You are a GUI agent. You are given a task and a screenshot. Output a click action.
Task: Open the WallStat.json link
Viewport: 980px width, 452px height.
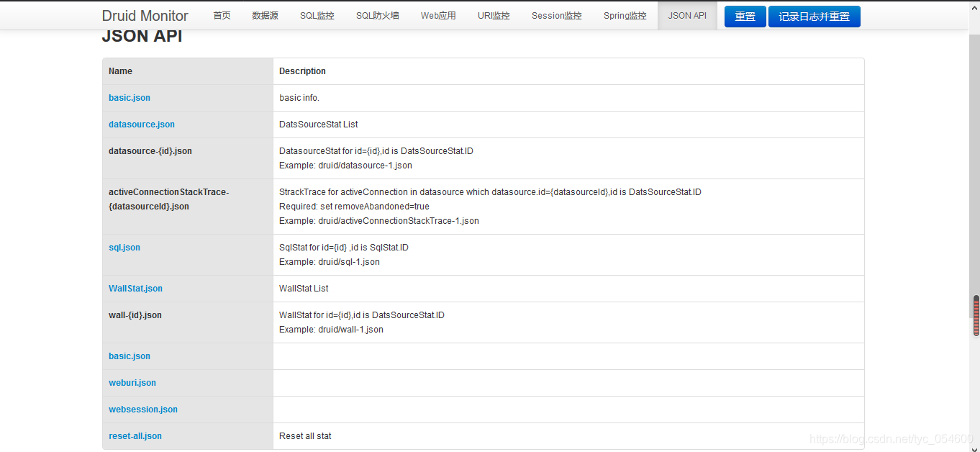pos(135,289)
